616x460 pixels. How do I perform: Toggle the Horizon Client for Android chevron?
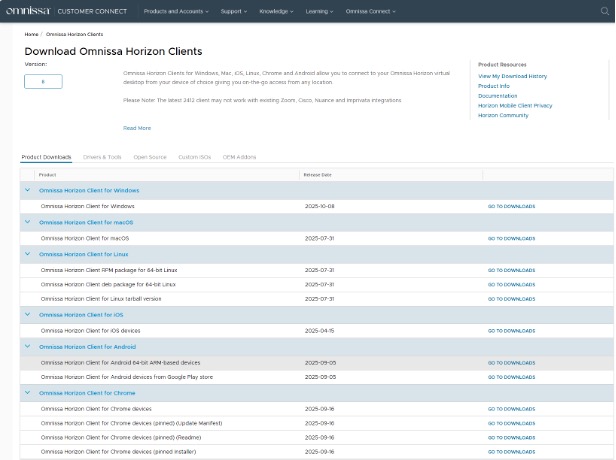point(27,347)
